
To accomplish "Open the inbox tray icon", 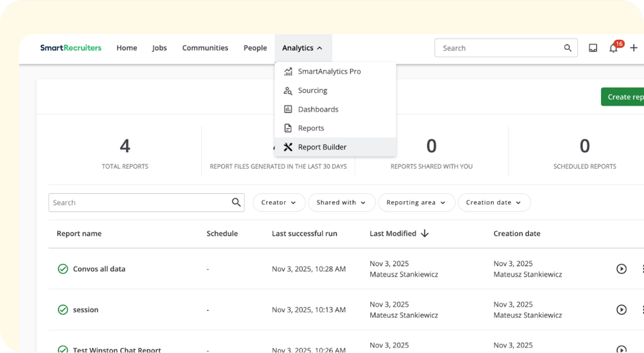I will tap(593, 48).
